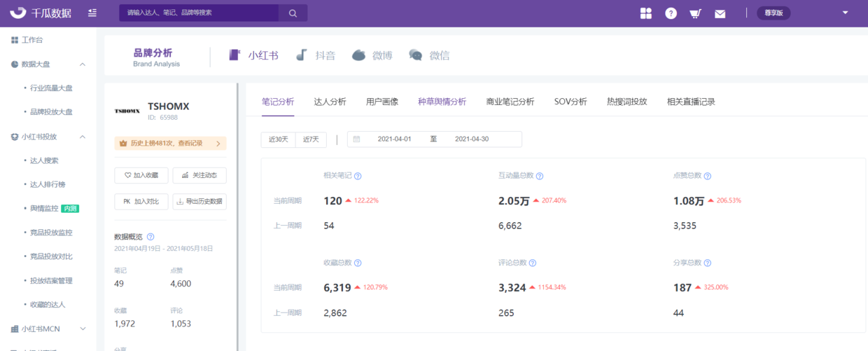868x351 pixels.
Task: Toggle the sidebar collapse icon
Action: point(93,13)
